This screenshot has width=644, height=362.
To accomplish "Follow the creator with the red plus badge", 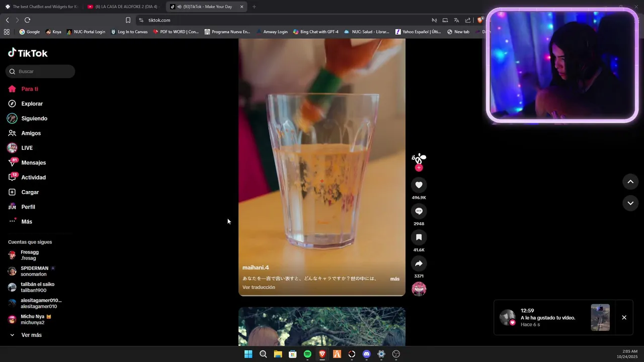I will (419, 168).
